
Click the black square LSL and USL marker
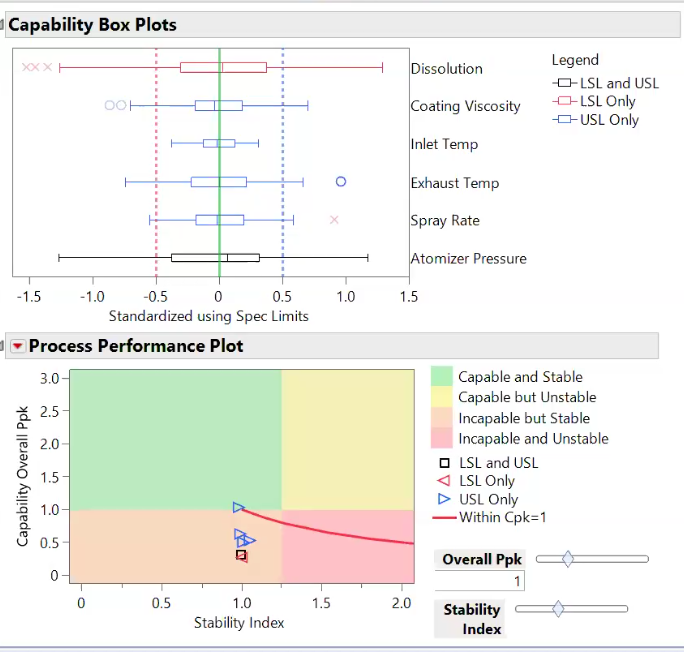[241, 555]
